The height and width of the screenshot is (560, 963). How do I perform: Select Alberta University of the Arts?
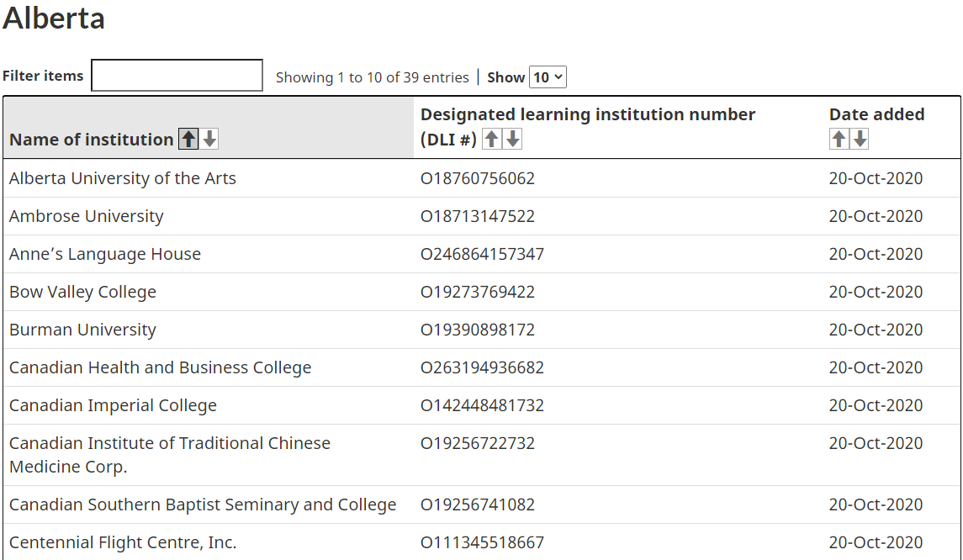[x=122, y=178]
